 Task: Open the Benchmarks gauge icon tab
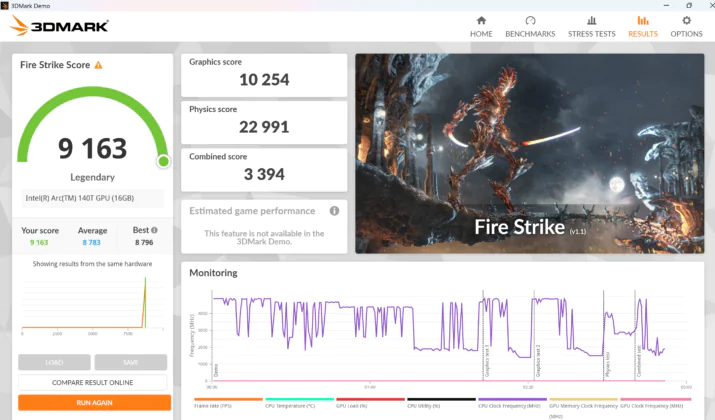point(530,21)
